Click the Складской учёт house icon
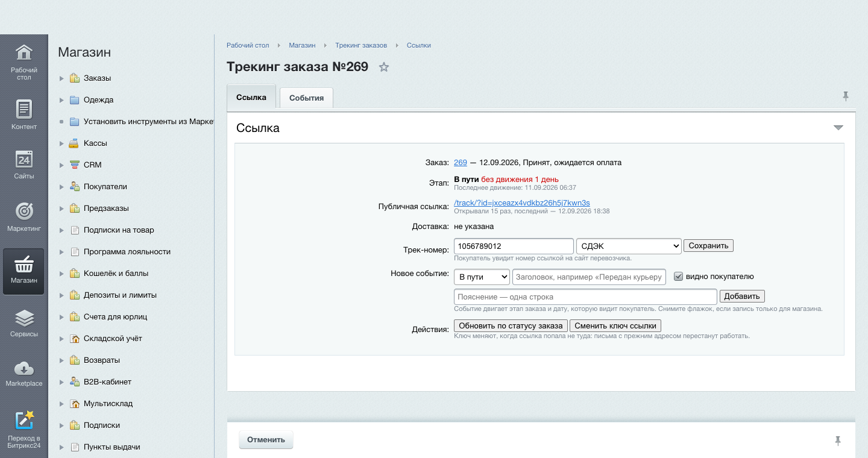The image size is (868, 458). 75,339
